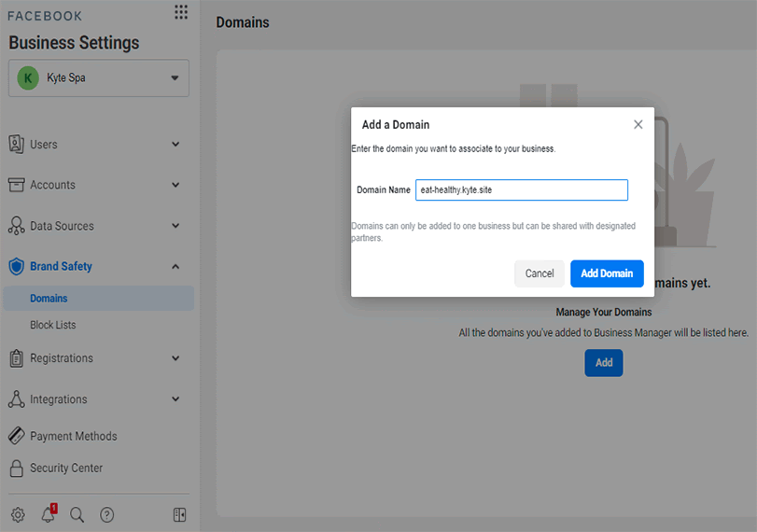The image size is (757, 532).
Task: Click the Integrations icon
Action: (17, 399)
